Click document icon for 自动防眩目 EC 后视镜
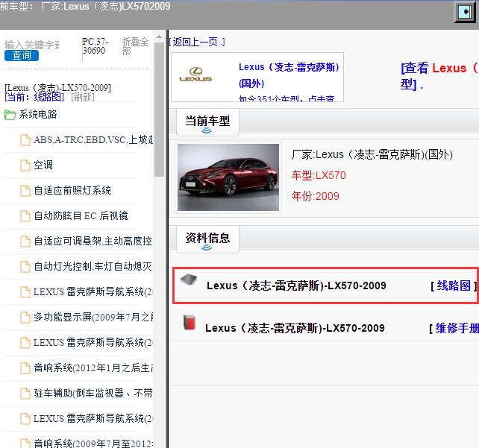The image size is (479, 448). coord(25,216)
